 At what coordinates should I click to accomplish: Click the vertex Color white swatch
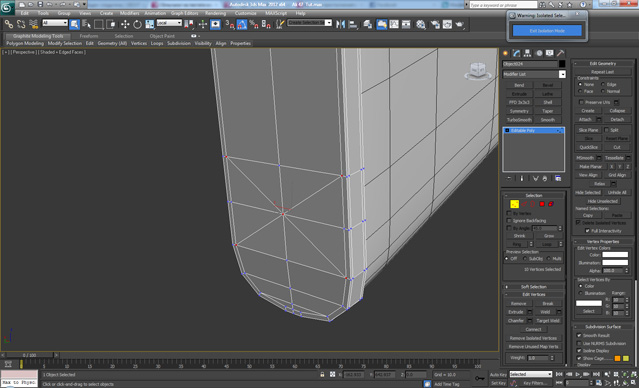point(615,255)
